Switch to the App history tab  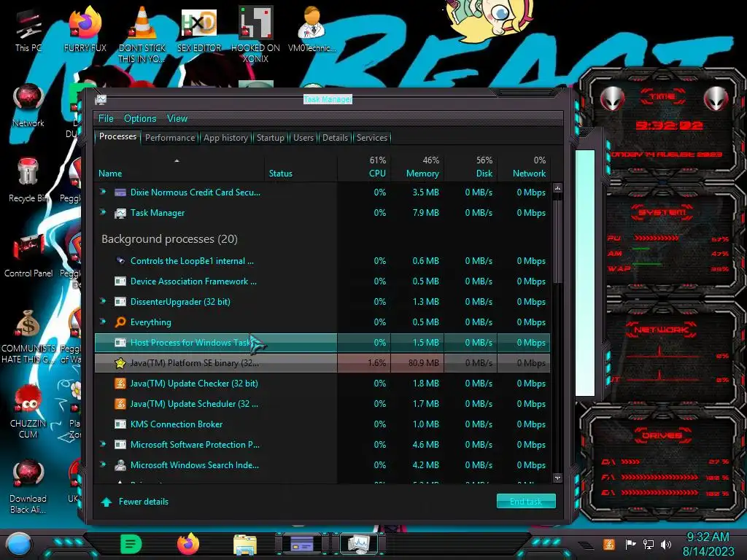(x=226, y=138)
